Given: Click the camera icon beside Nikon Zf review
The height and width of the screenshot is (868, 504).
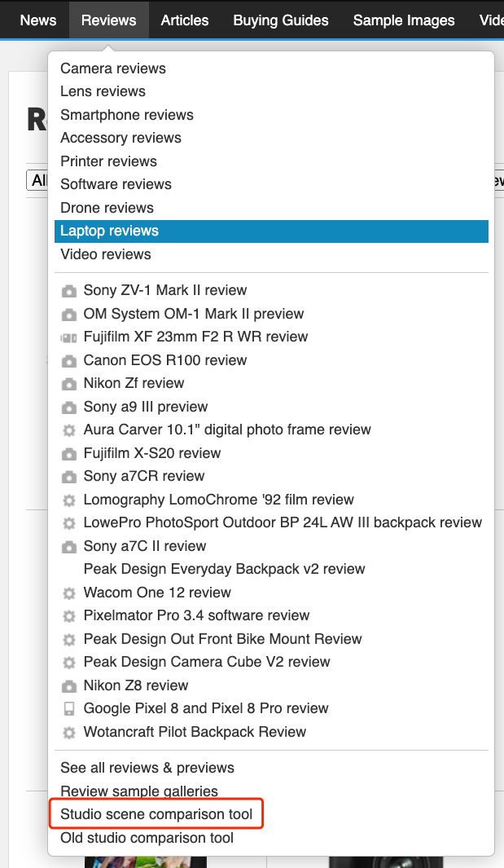Looking at the screenshot, I should point(69,383).
